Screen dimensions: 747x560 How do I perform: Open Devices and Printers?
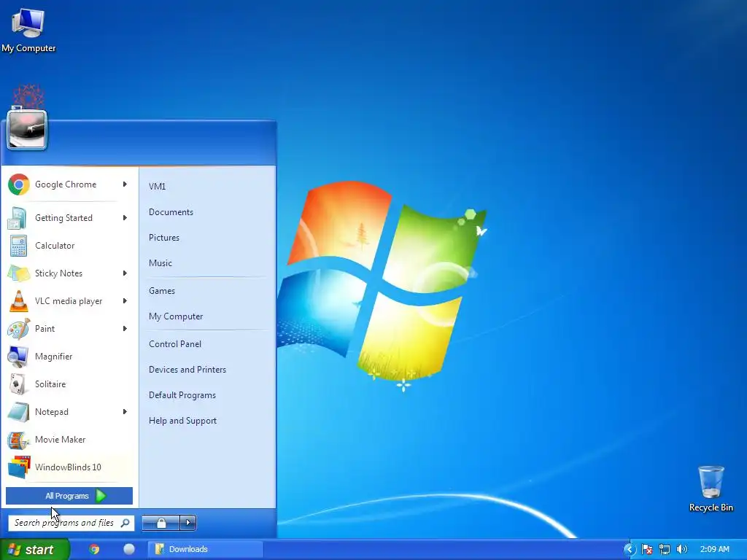click(187, 370)
